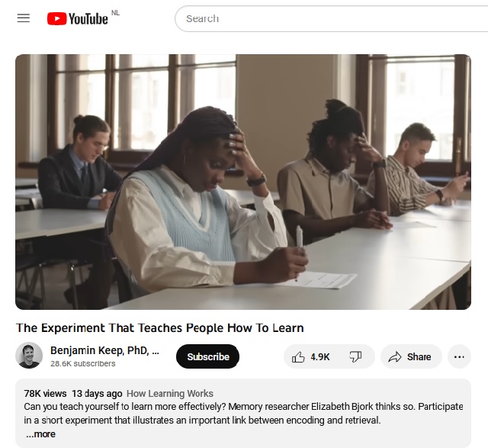Screen dimensions: 488x448
Task: Click the video title text
Action: coord(160,328)
